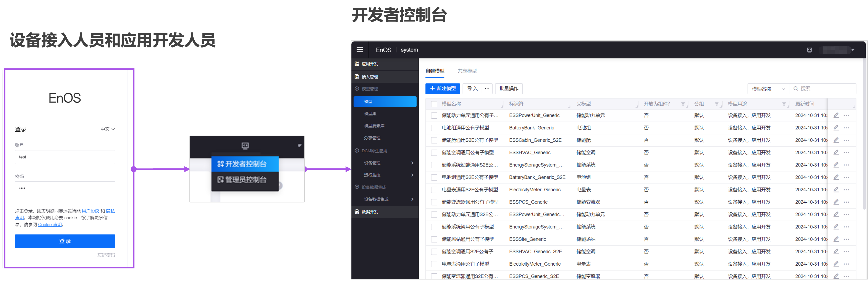Select 模型 in the sidebar
This screenshot has height=284, width=868.
tap(385, 102)
